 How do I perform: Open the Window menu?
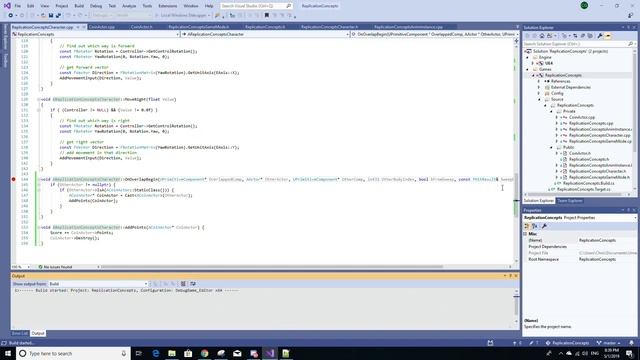(191, 6)
